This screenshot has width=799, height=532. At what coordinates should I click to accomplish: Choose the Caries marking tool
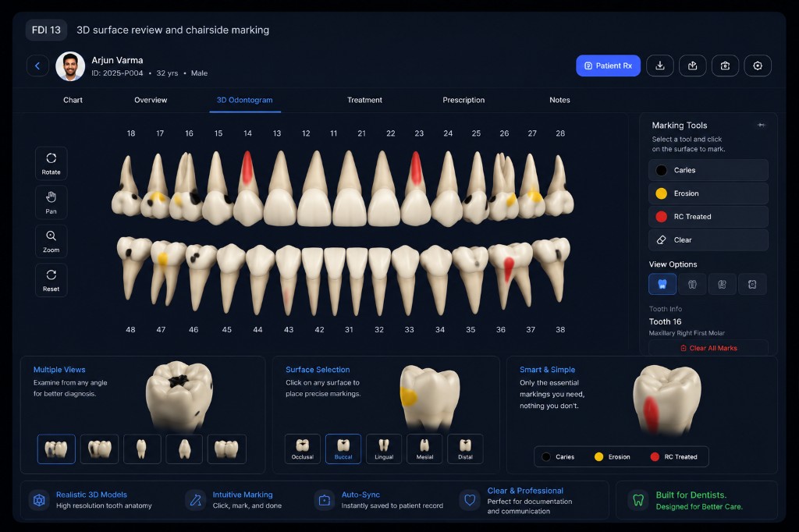[708, 170]
